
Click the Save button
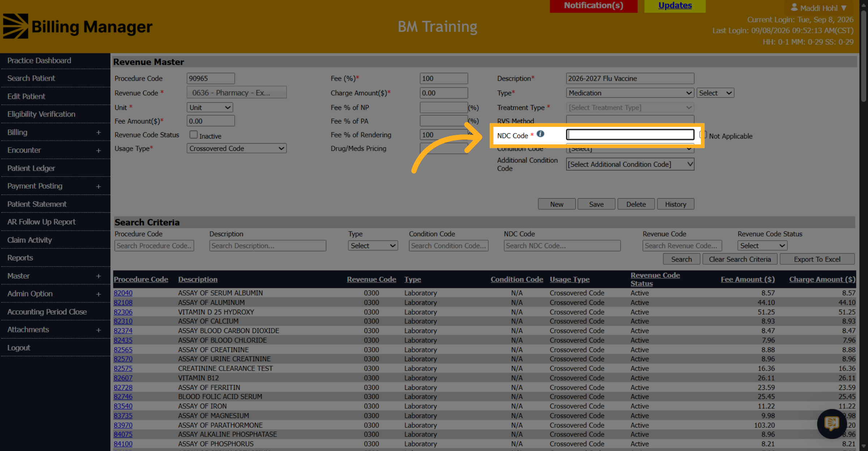click(596, 204)
